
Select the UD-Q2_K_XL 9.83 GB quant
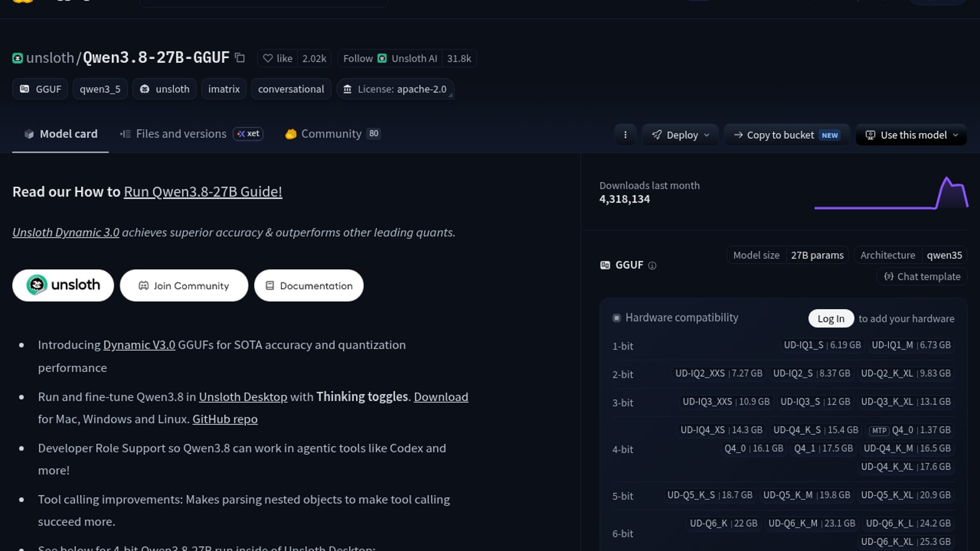tap(906, 373)
